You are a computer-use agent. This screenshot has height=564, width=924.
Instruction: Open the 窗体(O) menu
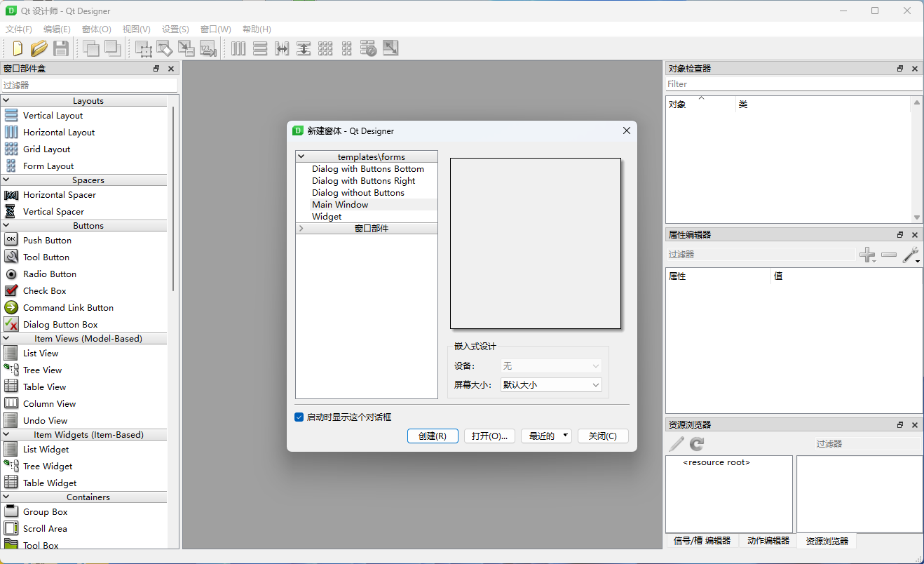pyautogui.click(x=97, y=29)
